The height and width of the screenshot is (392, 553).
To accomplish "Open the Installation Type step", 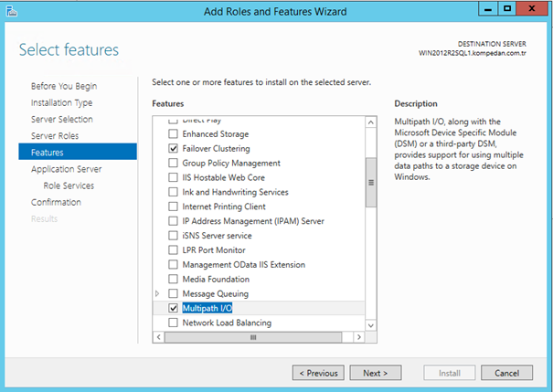I will coord(61,103).
